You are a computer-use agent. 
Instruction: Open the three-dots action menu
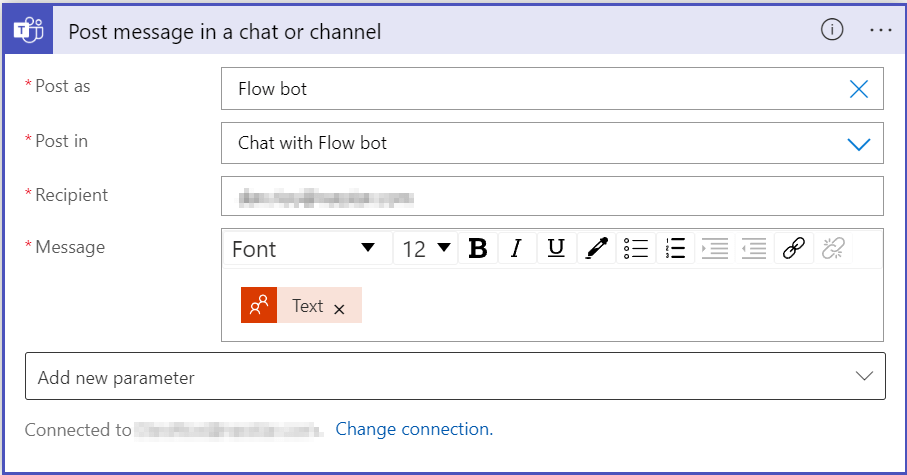coord(880,30)
